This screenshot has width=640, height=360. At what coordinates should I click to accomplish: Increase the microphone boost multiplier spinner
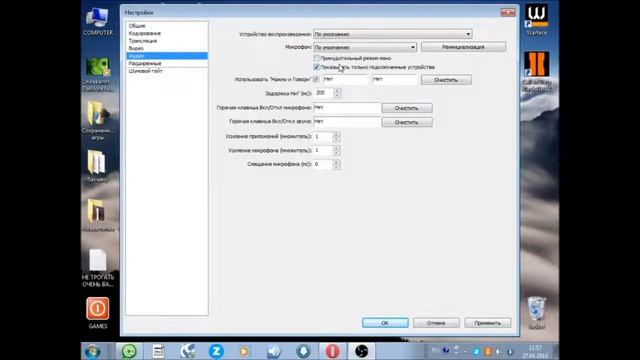[336, 148]
